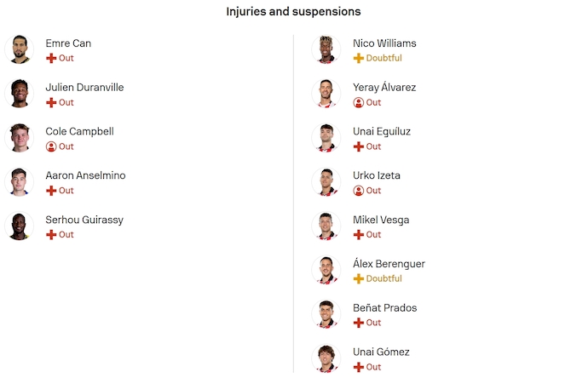Click Álex Berenguer's Doubtful status text
The width and height of the screenshot is (588, 378).
[383, 278]
